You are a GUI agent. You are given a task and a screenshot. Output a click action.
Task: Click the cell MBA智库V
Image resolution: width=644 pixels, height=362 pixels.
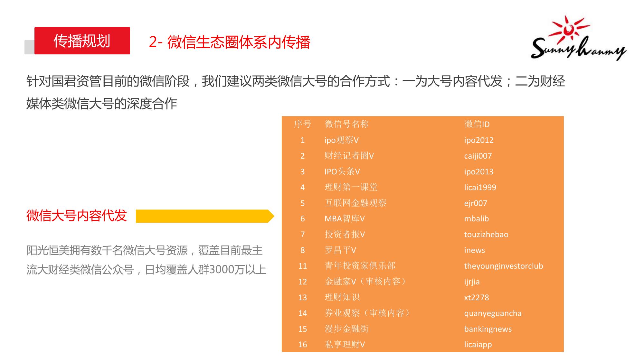tap(345, 219)
